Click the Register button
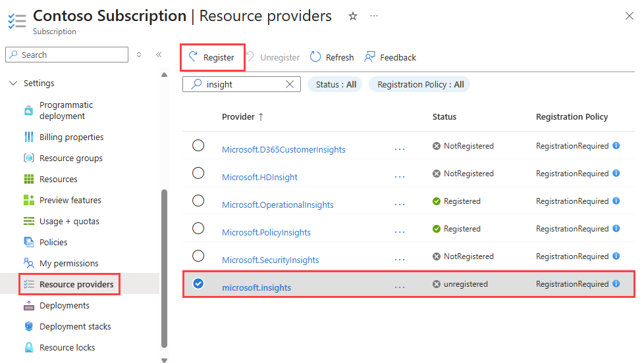The height and width of the screenshot is (363, 644). tap(213, 57)
